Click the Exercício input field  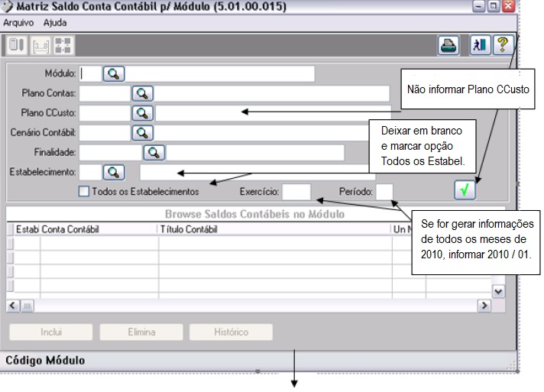coord(296,192)
